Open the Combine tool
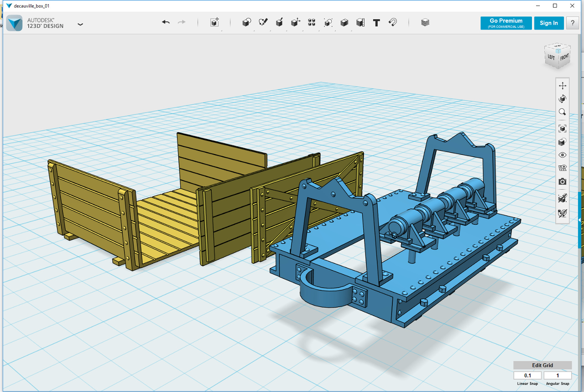 [344, 22]
